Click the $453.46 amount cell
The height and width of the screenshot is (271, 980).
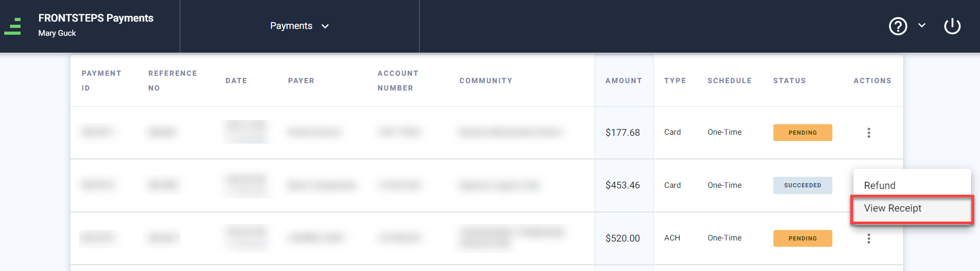pyautogui.click(x=623, y=185)
